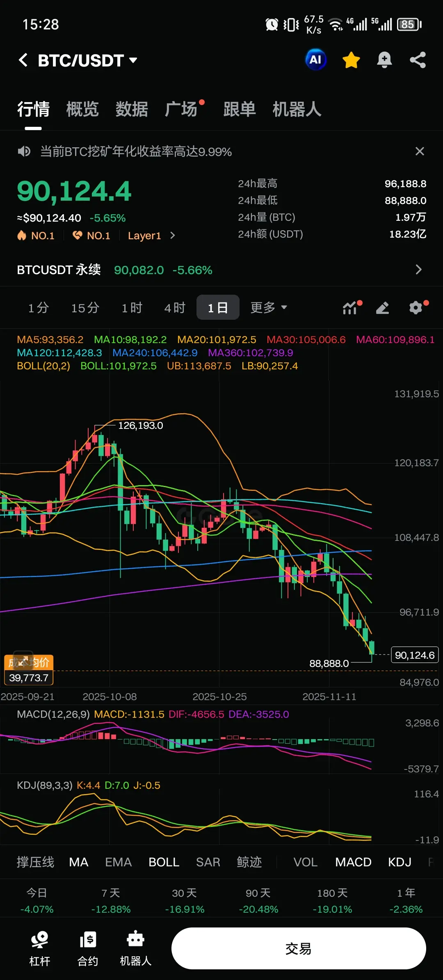This screenshot has width=443, height=980.
Task: Expand the 更多 timeframe dropdown
Action: pyautogui.click(x=269, y=307)
